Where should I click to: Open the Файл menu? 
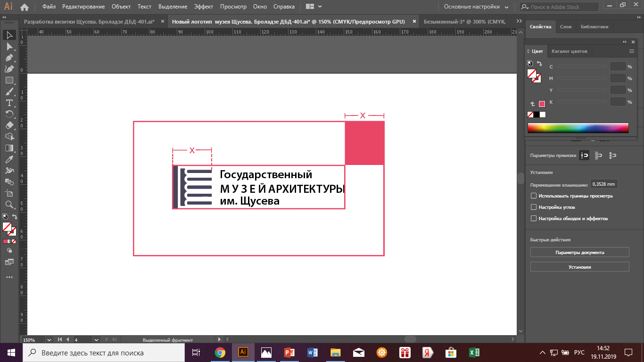pos(49,7)
